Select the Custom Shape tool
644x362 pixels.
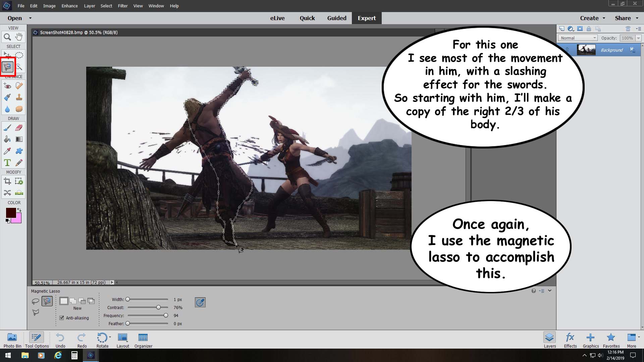pyautogui.click(x=19, y=151)
